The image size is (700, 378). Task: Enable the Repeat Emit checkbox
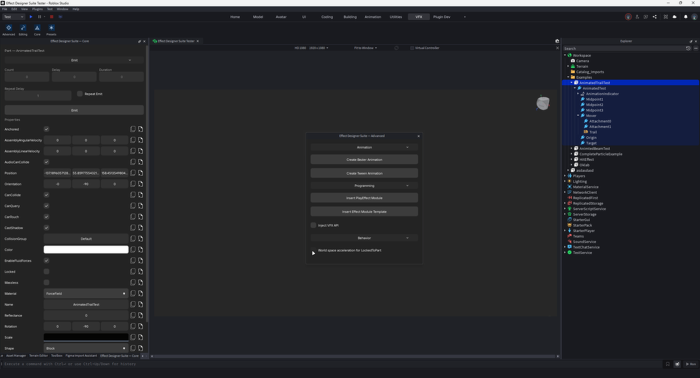(80, 94)
